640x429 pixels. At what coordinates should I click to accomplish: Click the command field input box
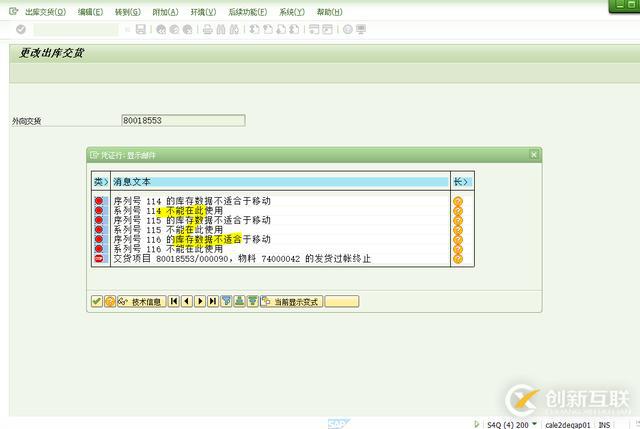click(x=76, y=29)
